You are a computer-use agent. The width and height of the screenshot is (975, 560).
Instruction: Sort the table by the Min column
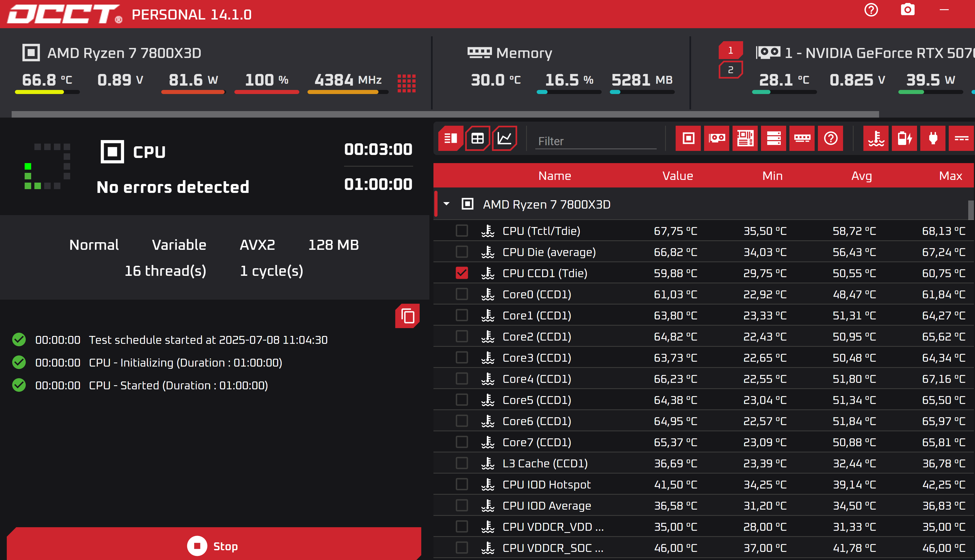772,176
